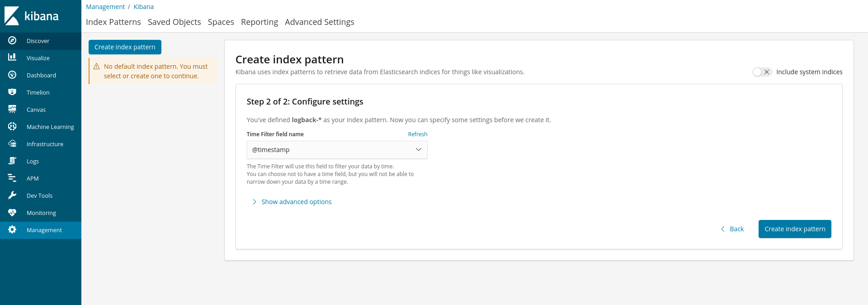Click the warning triangle icon
Viewport: 868px width, 305px height.
pyautogui.click(x=97, y=67)
